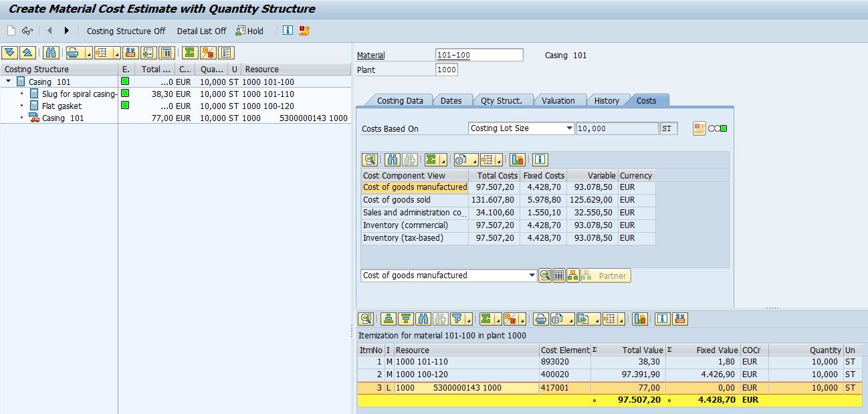
Task: Select Sales and administration costs row
Action: [x=508, y=213]
